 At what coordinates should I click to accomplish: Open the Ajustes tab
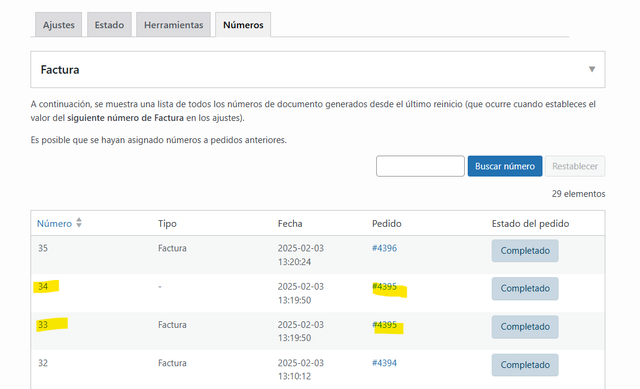(x=58, y=24)
